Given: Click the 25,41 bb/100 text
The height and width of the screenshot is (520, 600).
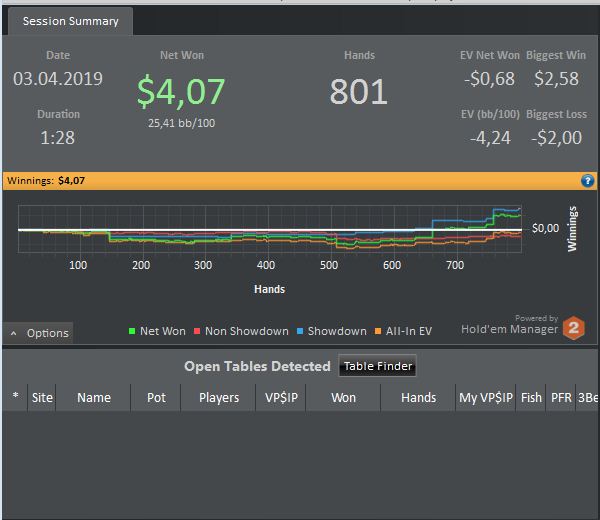Looking at the screenshot, I should [x=181, y=123].
